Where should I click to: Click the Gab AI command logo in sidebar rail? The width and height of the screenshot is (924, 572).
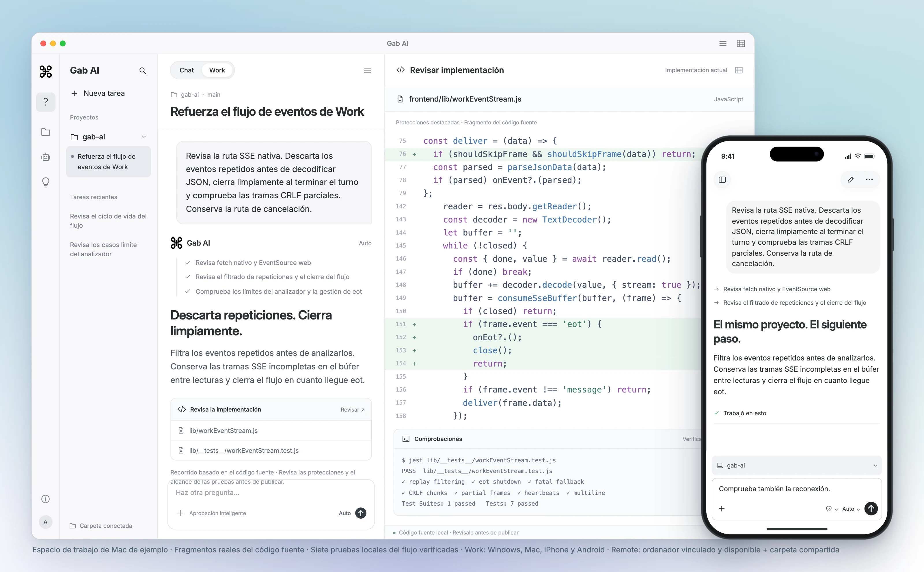46,71
